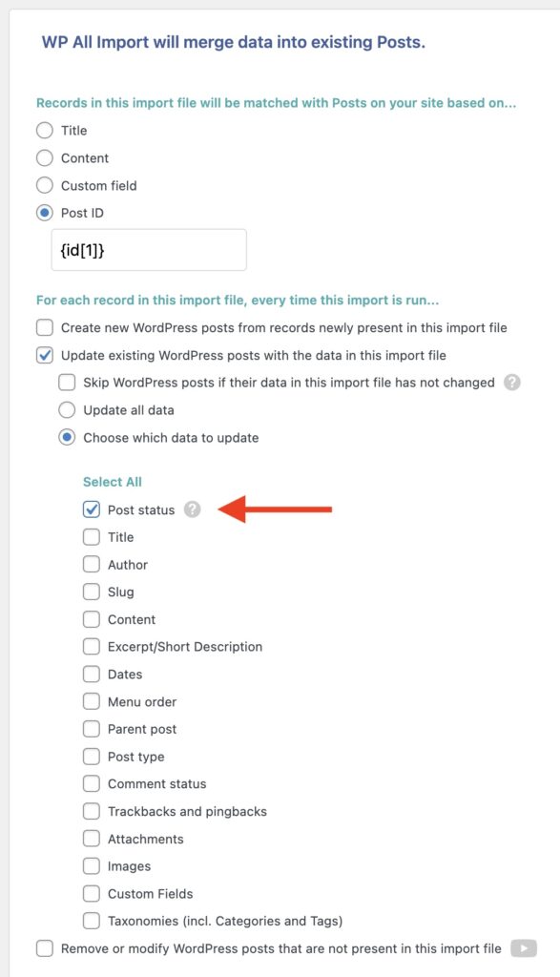The height and width of the screenshot is (977, 560).
Task: Select the Update all data option
Action: pyautogui.click(x=67, y=410)
